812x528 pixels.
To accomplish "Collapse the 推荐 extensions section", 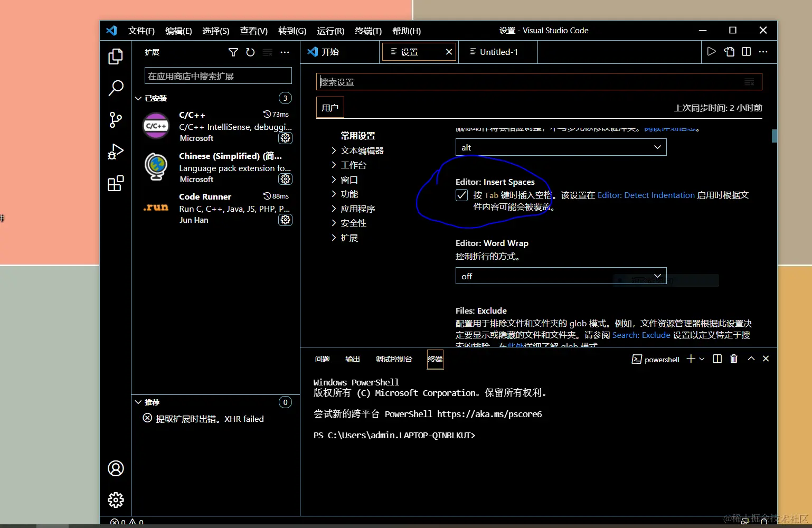I will pos(138,402).
